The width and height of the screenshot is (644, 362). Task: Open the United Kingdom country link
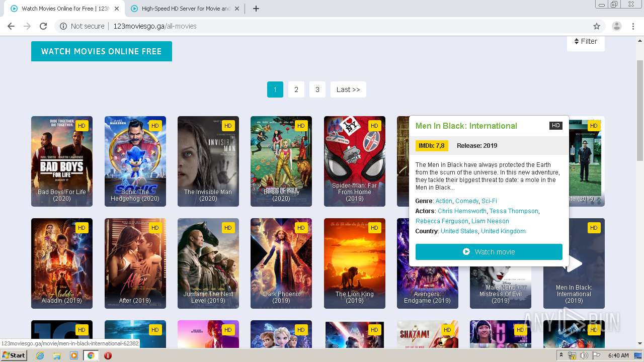pos(503,231)
